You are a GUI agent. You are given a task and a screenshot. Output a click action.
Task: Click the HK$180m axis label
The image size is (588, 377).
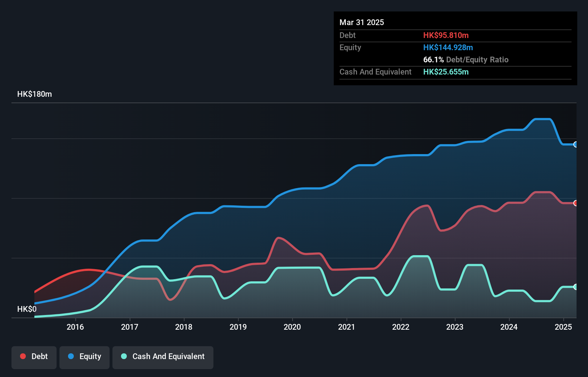click(35, 94)
